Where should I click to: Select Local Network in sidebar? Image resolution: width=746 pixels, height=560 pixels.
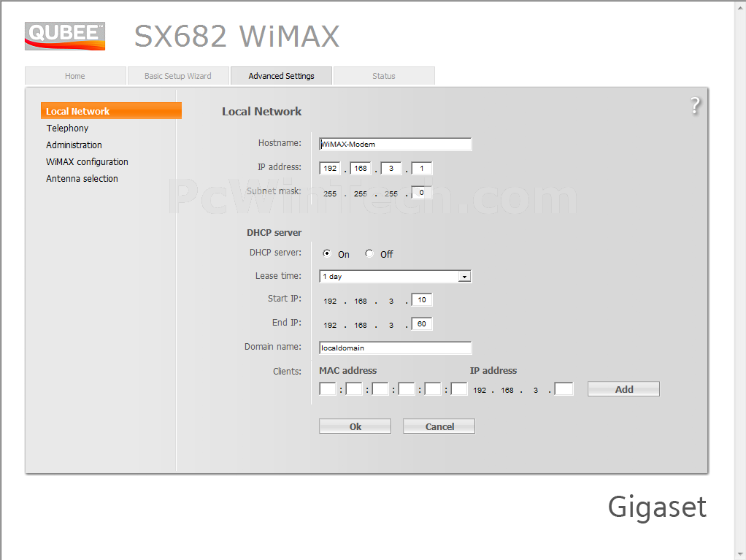pos(112,111)
